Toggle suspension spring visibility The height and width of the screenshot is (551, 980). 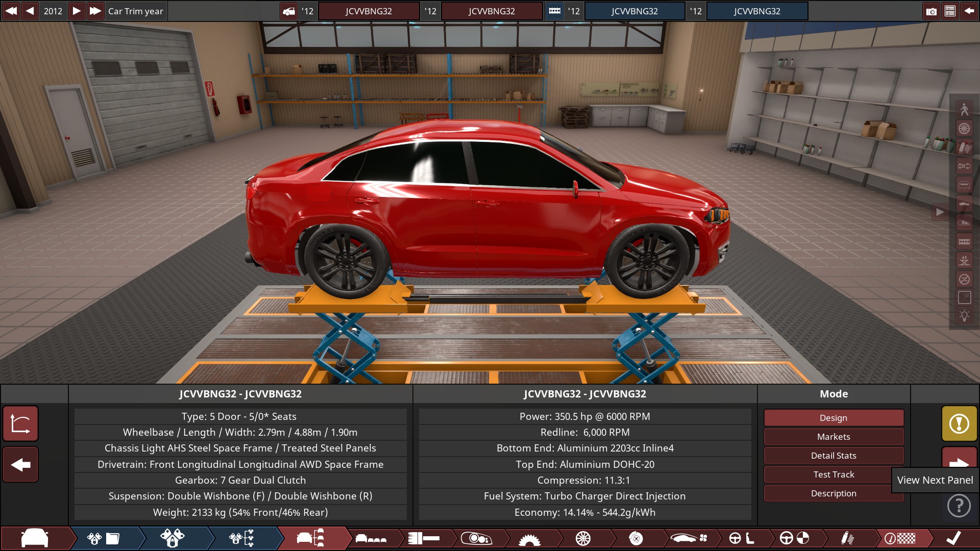click(x=964, y=147)
